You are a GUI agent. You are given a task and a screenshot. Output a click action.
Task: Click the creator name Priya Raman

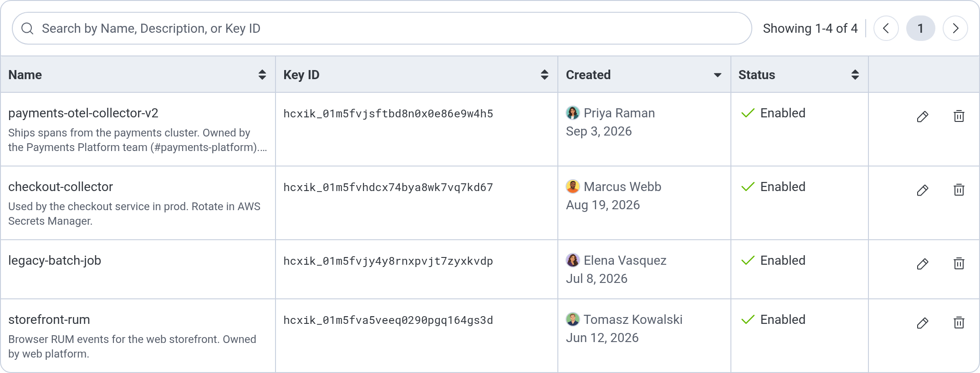click(619, 113)
